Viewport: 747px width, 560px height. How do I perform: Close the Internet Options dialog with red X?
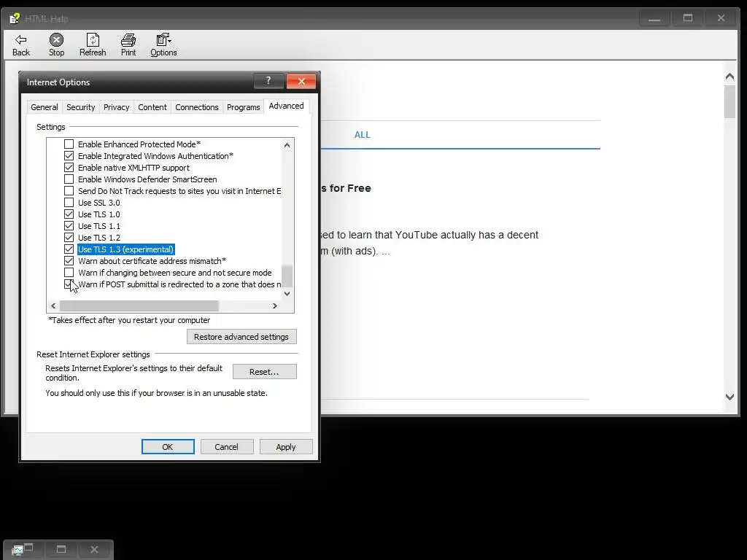pos(301,81)
